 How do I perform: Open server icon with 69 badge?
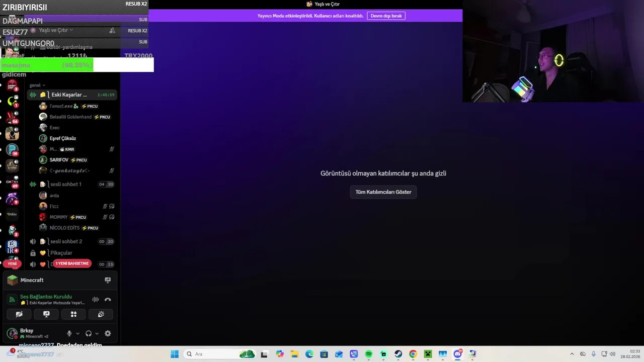tap(12, 182)
